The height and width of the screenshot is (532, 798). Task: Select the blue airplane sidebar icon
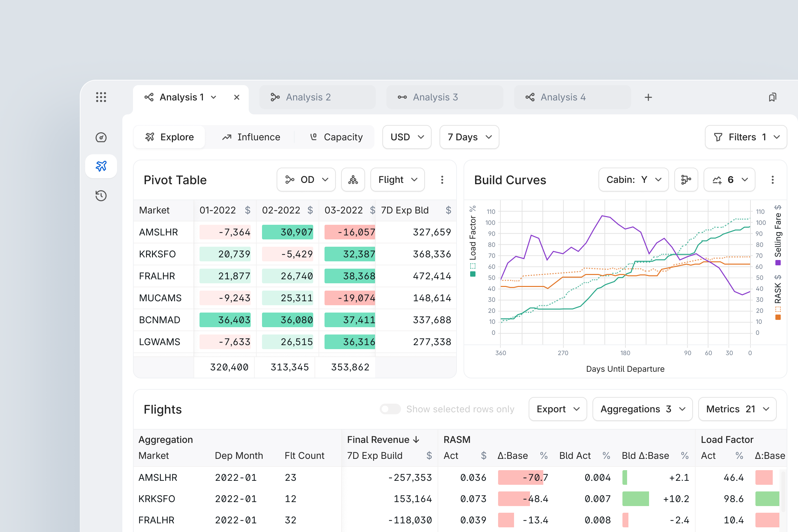[x=101, y=166]
